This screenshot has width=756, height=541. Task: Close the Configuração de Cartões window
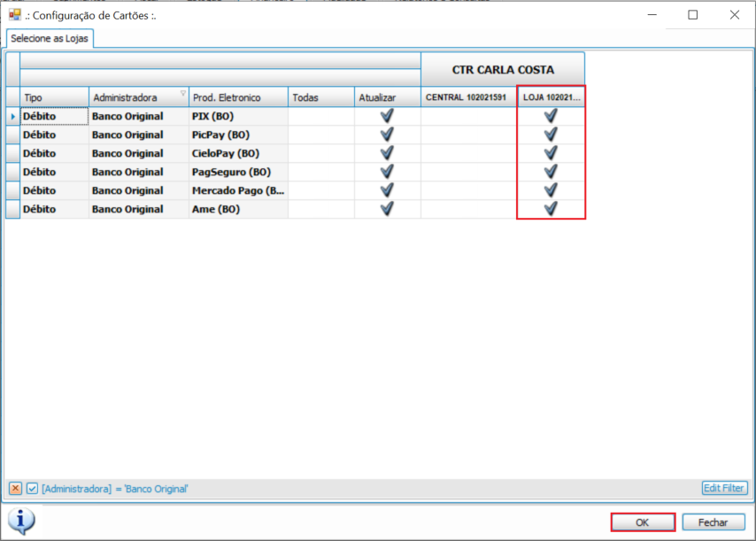[734, 15]
